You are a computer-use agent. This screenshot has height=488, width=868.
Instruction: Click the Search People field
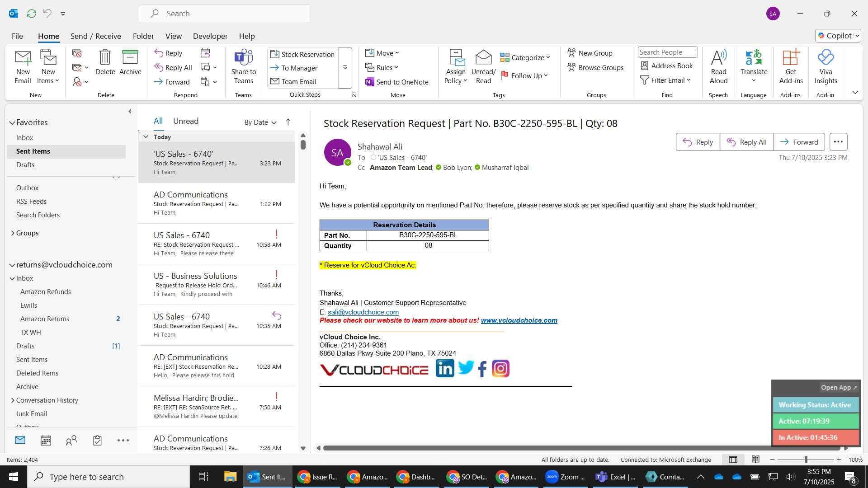click(667, 52)
